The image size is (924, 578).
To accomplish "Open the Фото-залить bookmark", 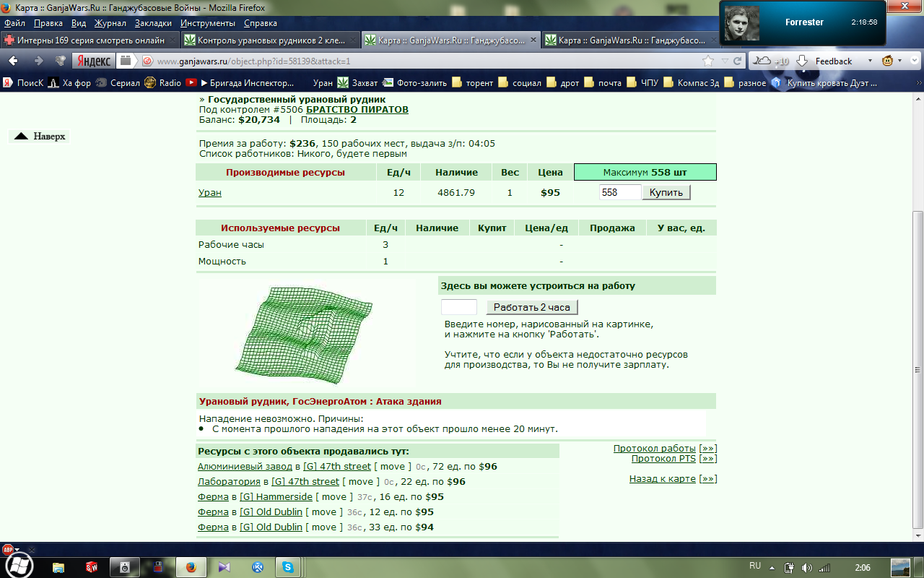I will pos(415,83).
